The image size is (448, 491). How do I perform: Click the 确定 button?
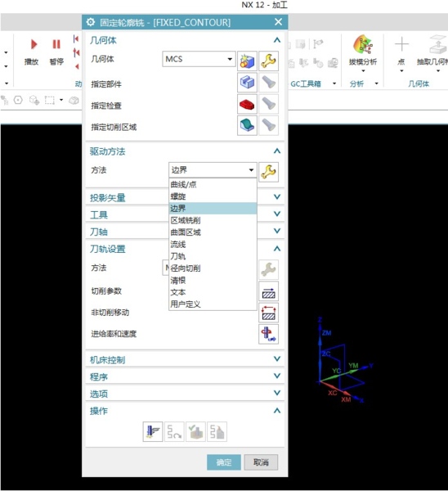pos(224,462)
